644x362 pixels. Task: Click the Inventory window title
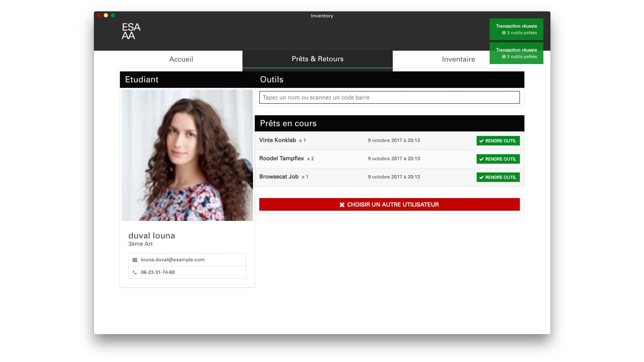[x=322, y=16]
